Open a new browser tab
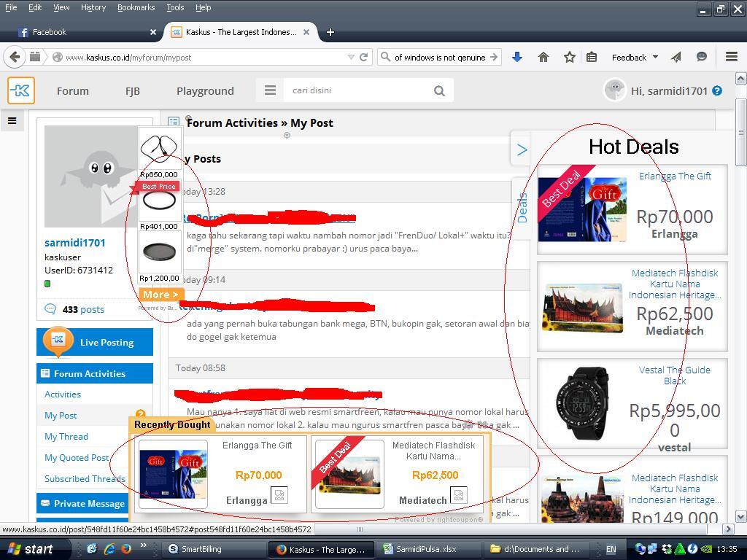 (330, 32)
